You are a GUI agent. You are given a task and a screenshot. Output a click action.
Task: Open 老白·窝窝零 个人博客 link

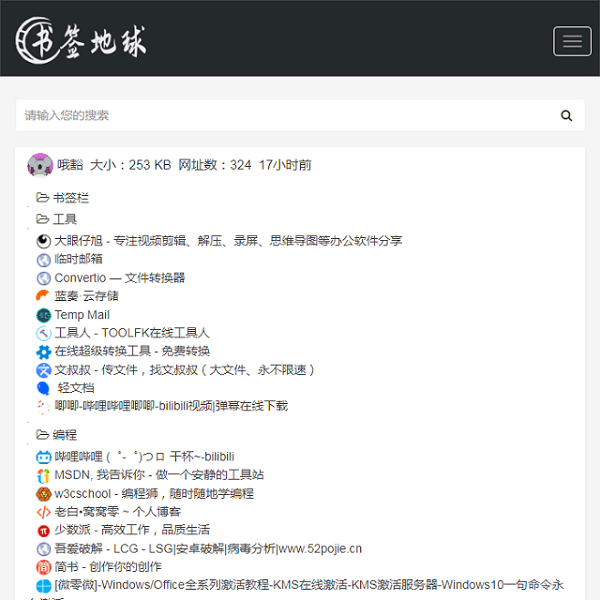117,512
